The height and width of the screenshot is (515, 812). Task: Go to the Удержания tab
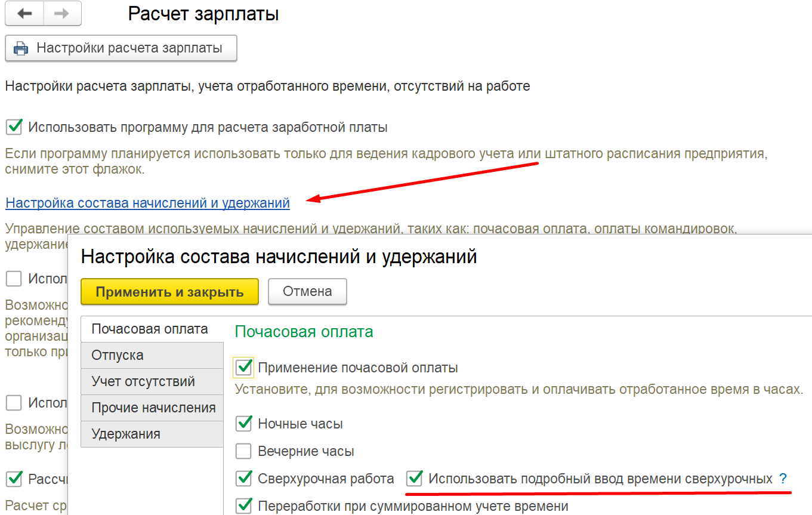[126, 434]
